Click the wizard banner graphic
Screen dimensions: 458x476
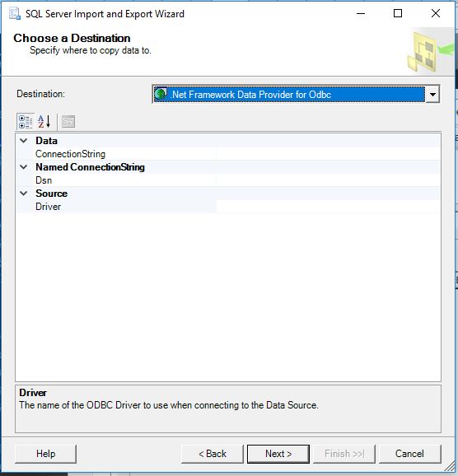[x=431, y=50]
